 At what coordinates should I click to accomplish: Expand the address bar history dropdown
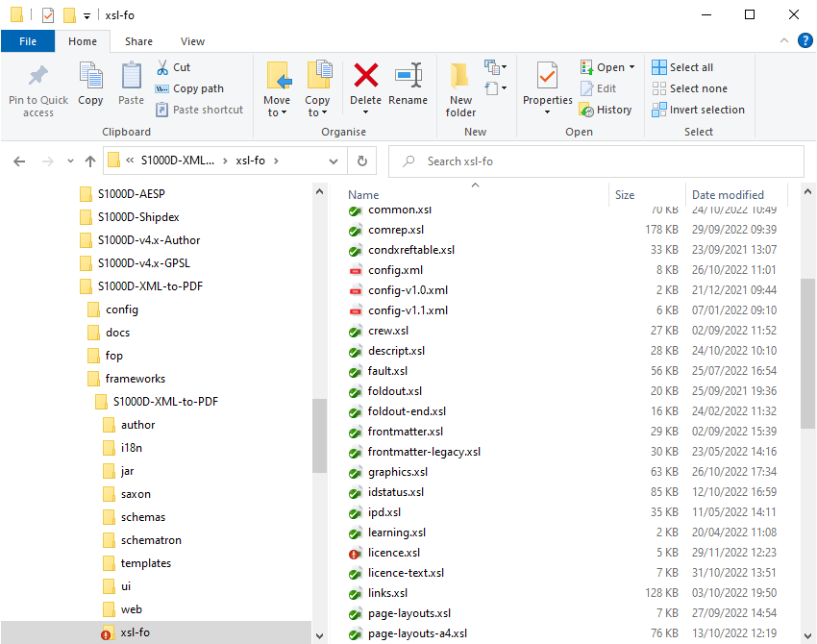coord(334,161)
